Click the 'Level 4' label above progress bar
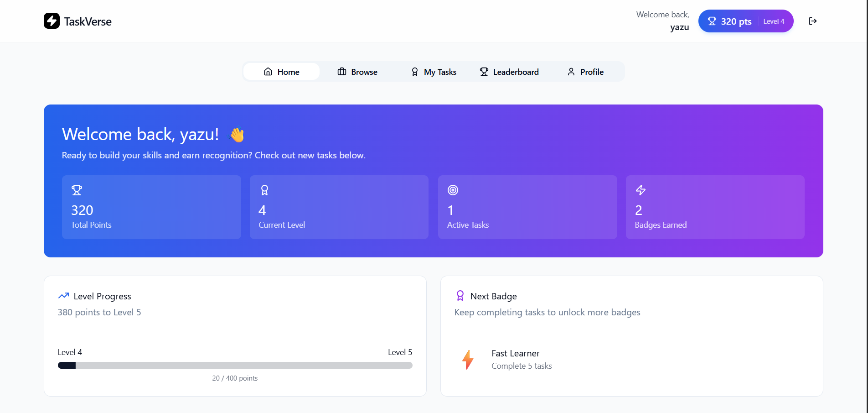868x413 pixels. pos(70,352)
